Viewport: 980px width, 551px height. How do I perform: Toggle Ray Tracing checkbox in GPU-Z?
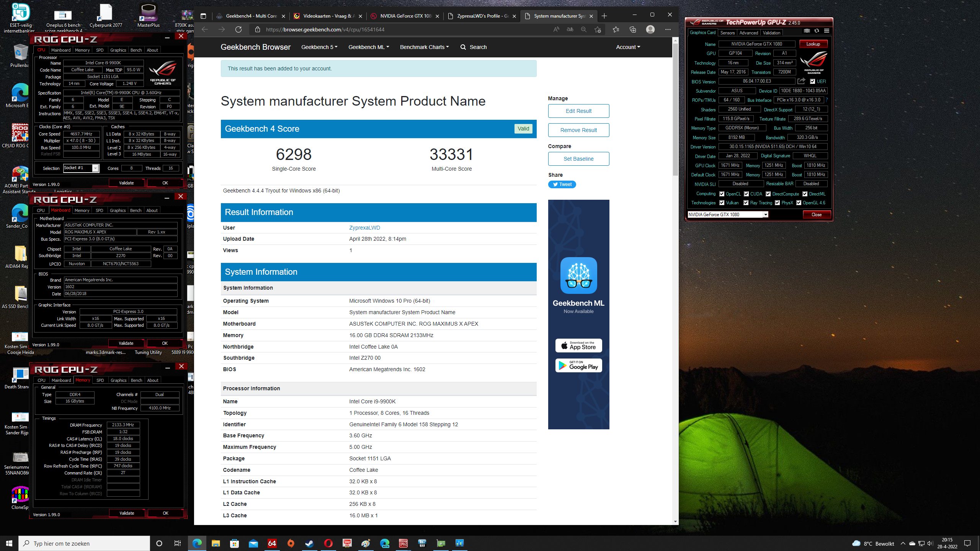pos(746,203)
